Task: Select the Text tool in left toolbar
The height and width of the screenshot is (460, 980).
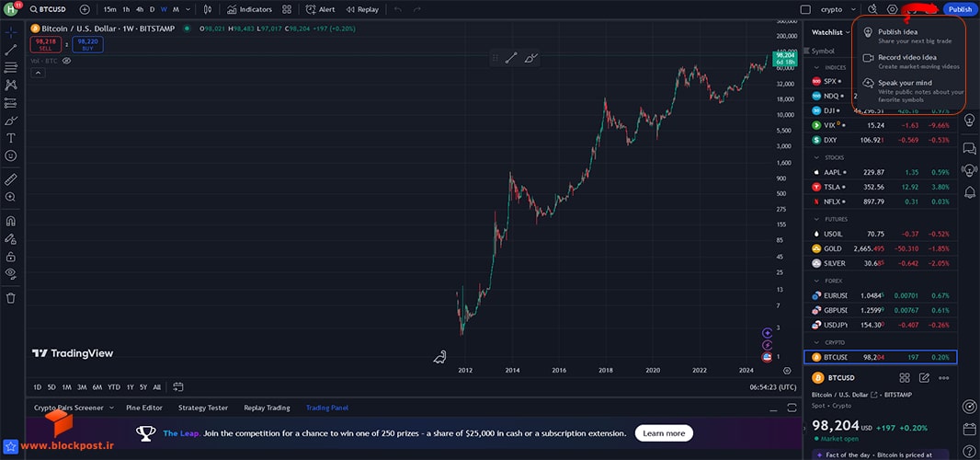Action: (11, 138)
